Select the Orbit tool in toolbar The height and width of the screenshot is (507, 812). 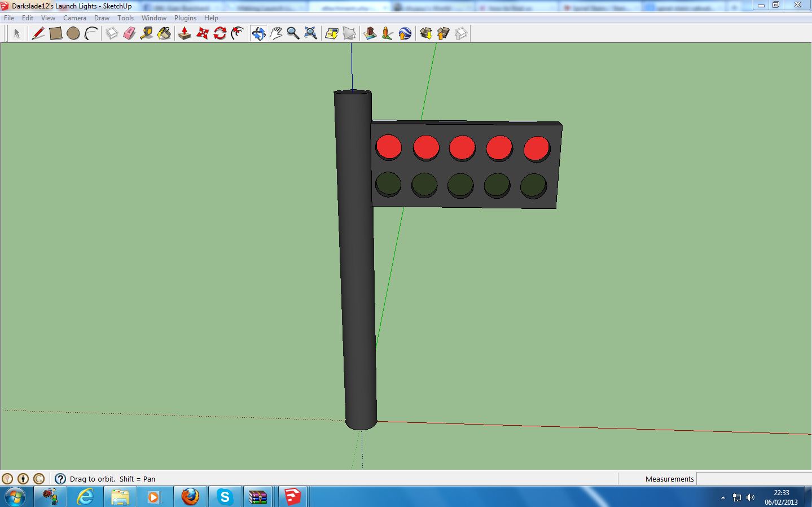point(258,34)
